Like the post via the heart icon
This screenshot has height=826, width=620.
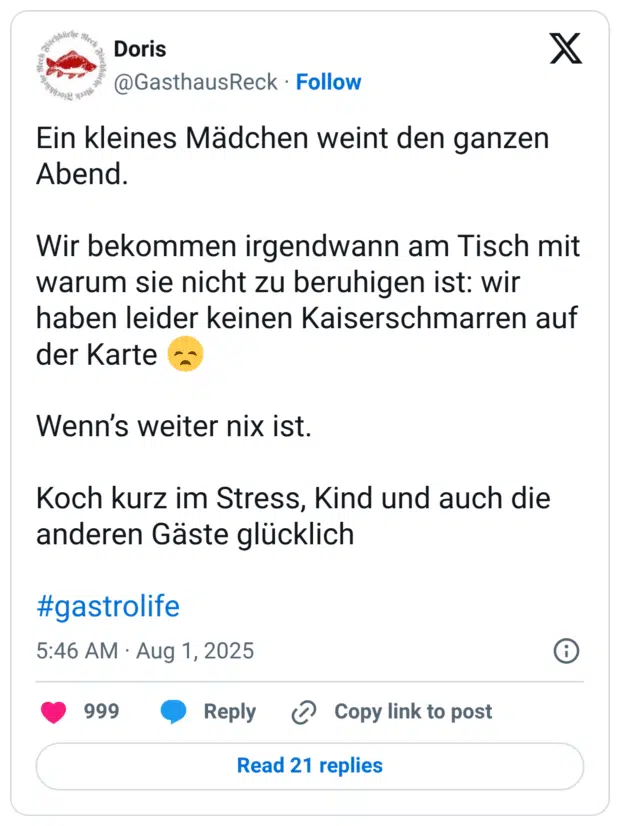[56, 712]
